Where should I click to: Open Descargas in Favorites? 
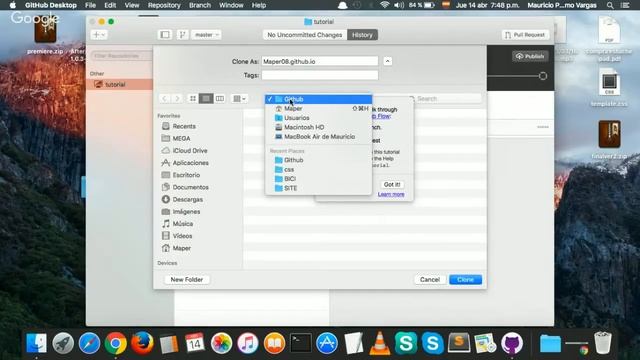tap(187, 200)
